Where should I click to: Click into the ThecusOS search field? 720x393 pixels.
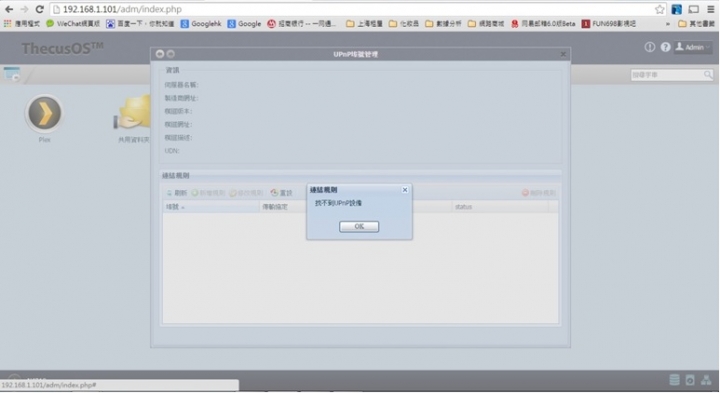pos(667,74)
